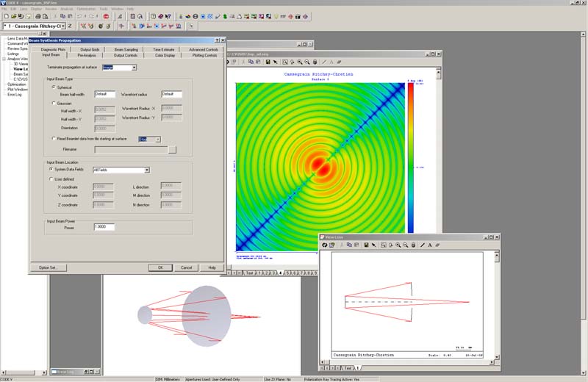Viewport: 588px width, 382px height.
Task: Open the Terminate propagation surface dropdown
Action: pos(134,68)
